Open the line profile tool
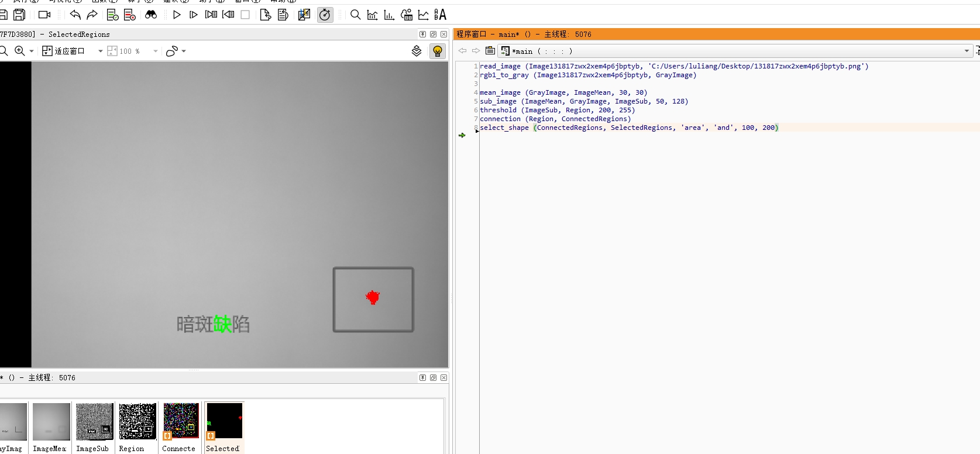This screenshot has width=980, height=454. pos(424,15)
